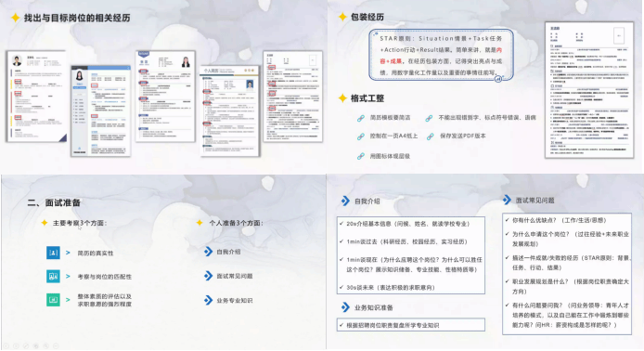This screenshot has height=351, width=644.
Task: Select the STAR原则 text box
Action: [441, 55]
